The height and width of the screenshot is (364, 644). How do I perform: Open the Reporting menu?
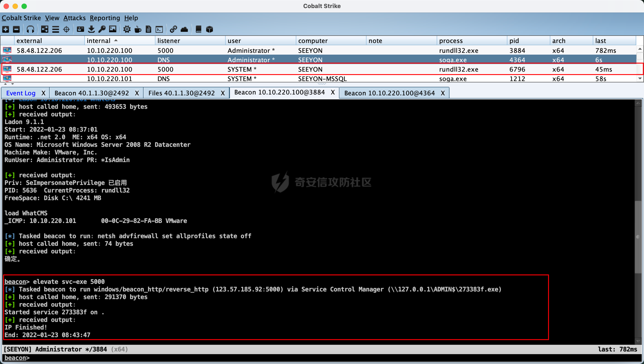click(x=105, y=18)
